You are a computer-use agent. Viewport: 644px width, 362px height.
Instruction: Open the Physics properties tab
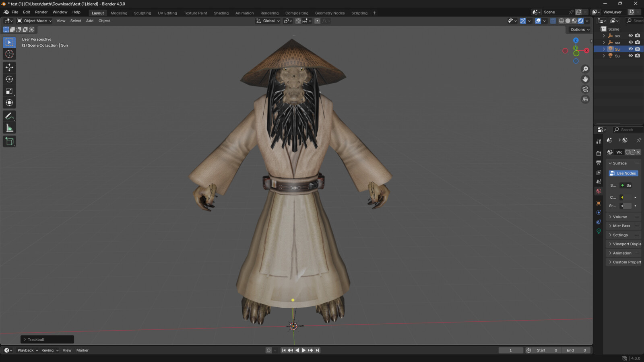[599, 212]
